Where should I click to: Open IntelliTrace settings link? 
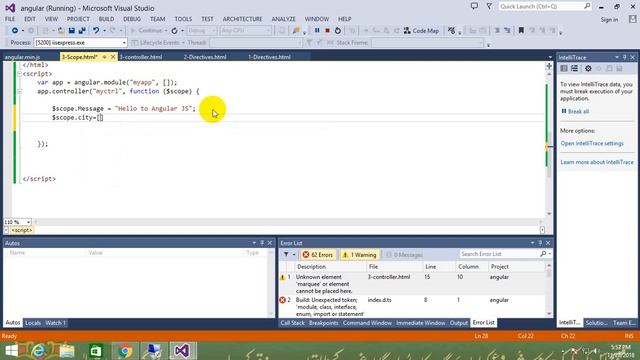pyautogui.click(x=592, y=143)
